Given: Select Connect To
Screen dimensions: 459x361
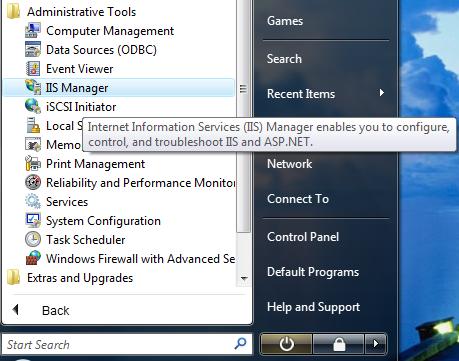Looking at the screenshot, I should point(298,199).
